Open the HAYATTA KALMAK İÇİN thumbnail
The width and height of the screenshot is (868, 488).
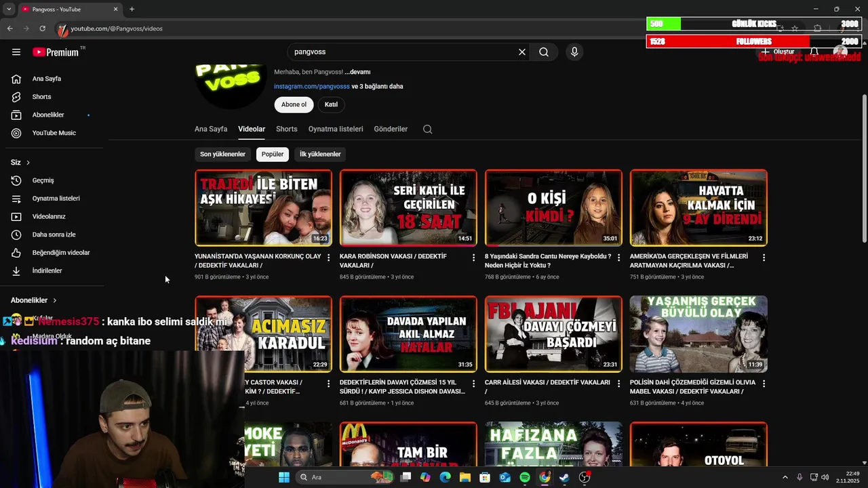(698, 207)
